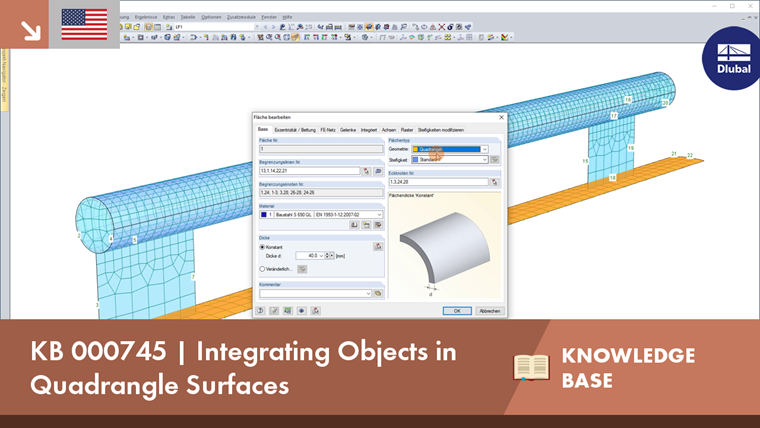Click the Begrenzungslinien Nr. input field
This screenshot has width=760, height=428.
(310, 171)
